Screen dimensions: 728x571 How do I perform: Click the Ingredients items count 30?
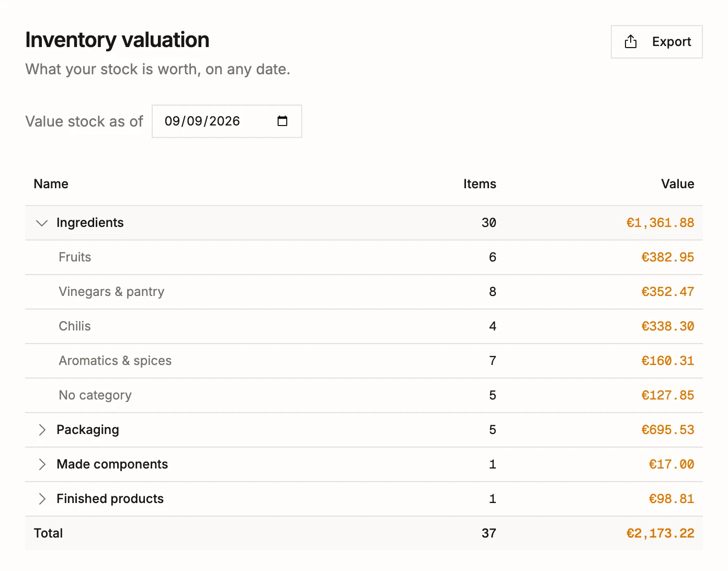(x=489, y=223)
